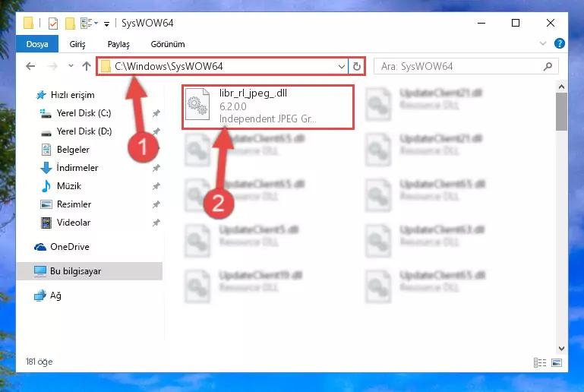Click the pin icon next to Müzik
Screen dimensions: 584x392
tap(156, 186)
